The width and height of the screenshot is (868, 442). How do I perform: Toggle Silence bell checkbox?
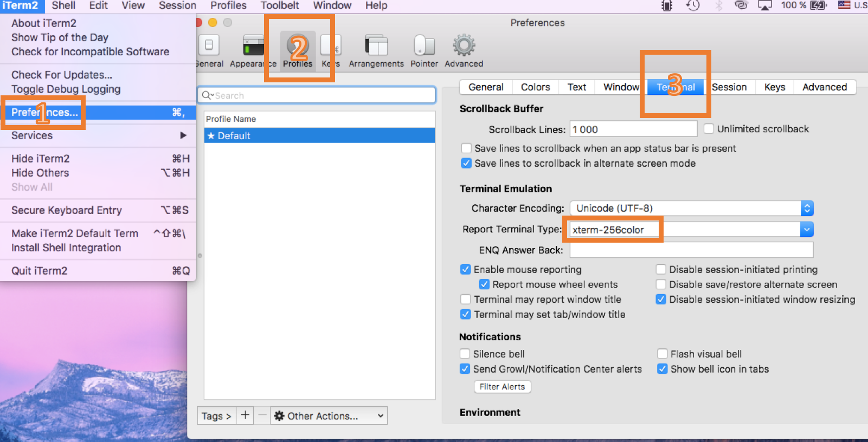point(465,354)
